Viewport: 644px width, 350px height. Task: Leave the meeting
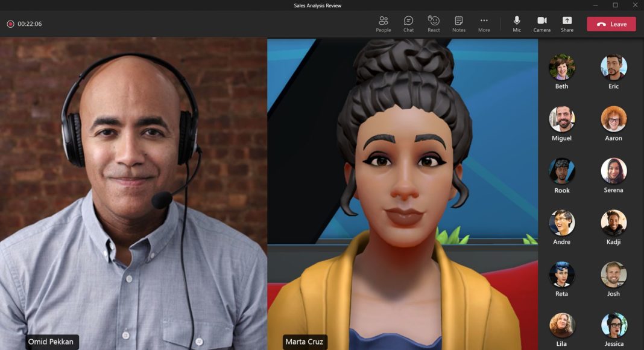(x=611, y=24)
